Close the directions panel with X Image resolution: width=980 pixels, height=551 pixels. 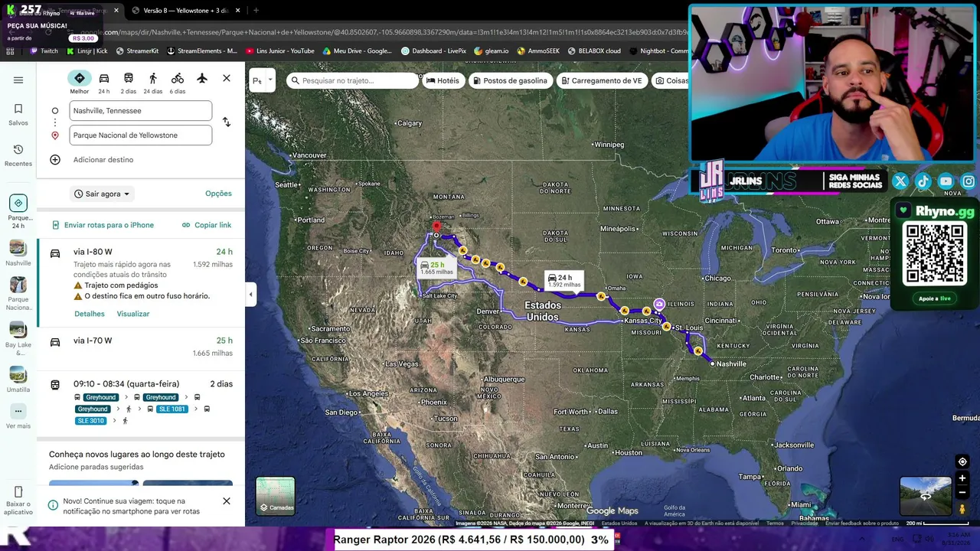click(x=227, y=78)
